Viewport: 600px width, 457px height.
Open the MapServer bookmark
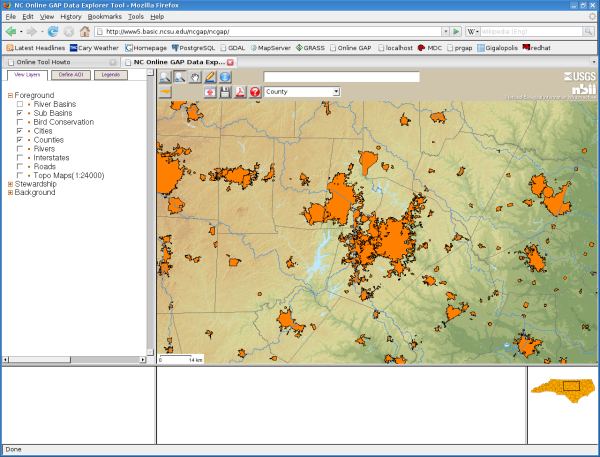(x=271, y=48)
